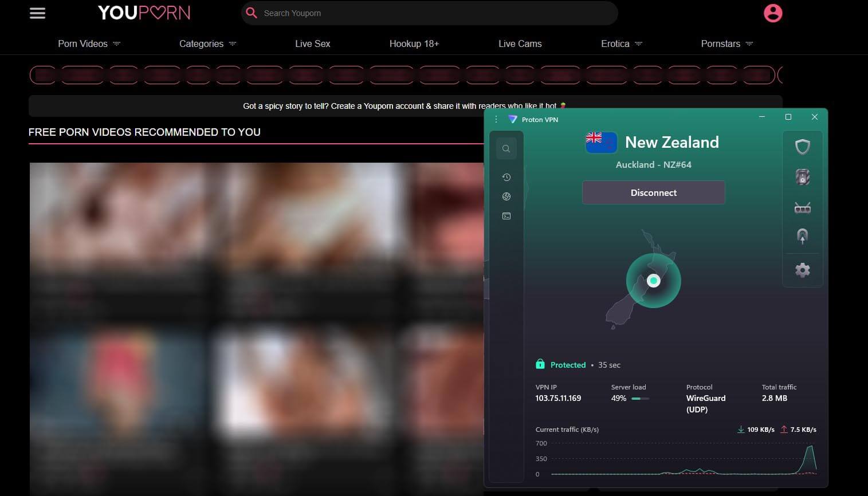Click the magnifier icon in the website search bar
The width and height of the screenshot is (868, 496).
(252, 13)
